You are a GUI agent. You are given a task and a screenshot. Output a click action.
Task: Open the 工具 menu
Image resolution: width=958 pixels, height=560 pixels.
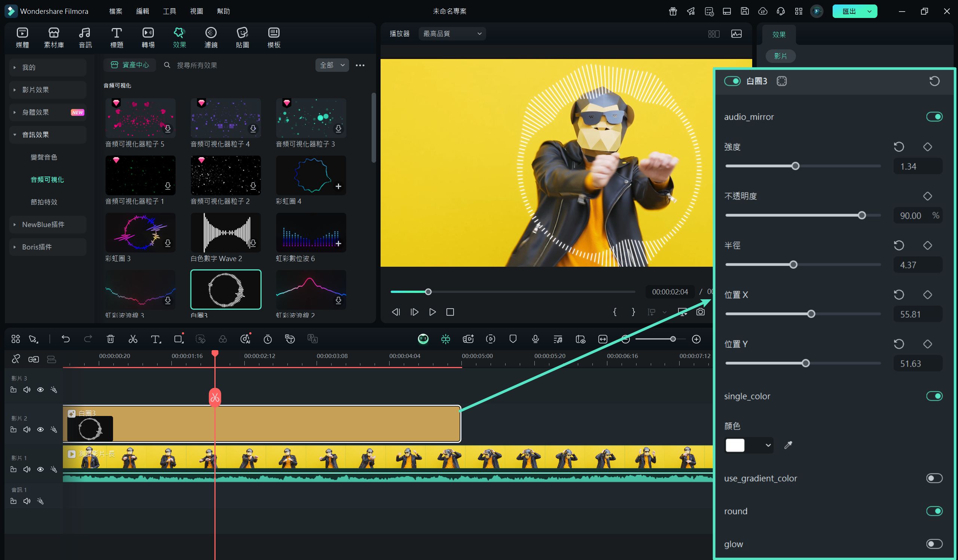(170, 11)
